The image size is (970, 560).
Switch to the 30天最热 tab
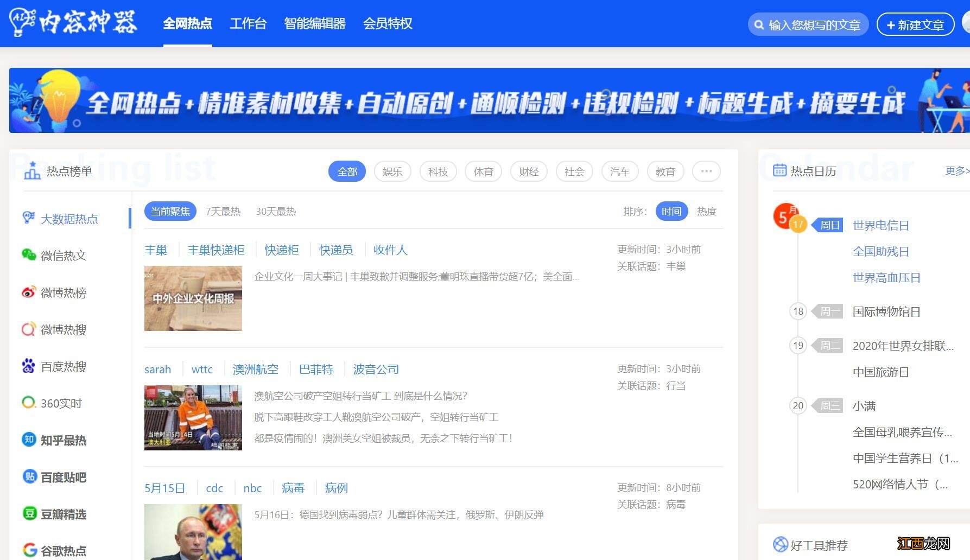(276, 211)
